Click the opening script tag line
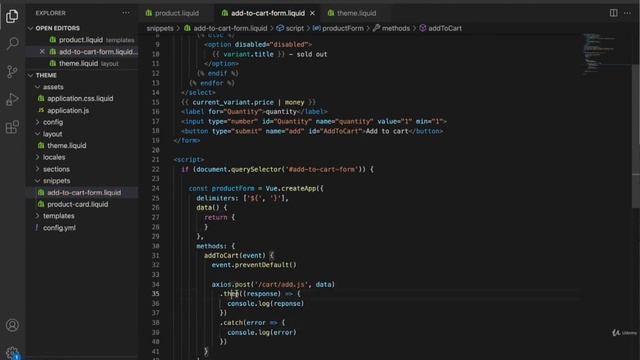Viewport: 640px width, 360px height. [189, 160]
